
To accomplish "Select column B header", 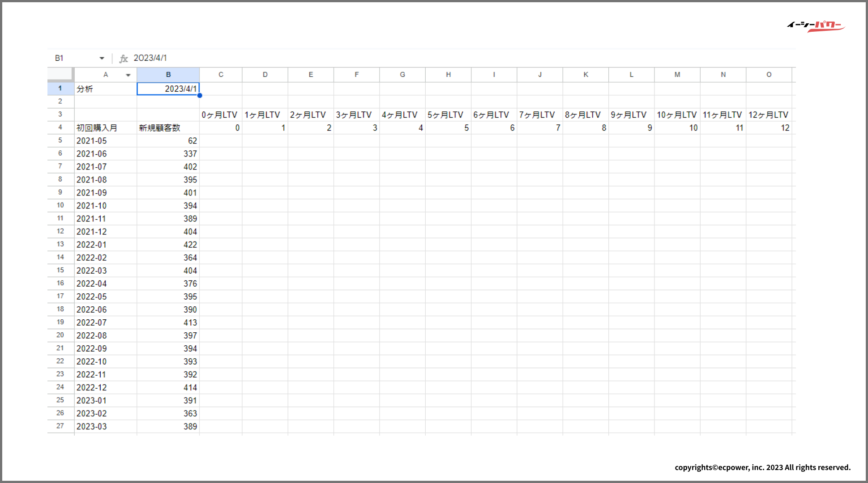I will (x=168, y=75).
